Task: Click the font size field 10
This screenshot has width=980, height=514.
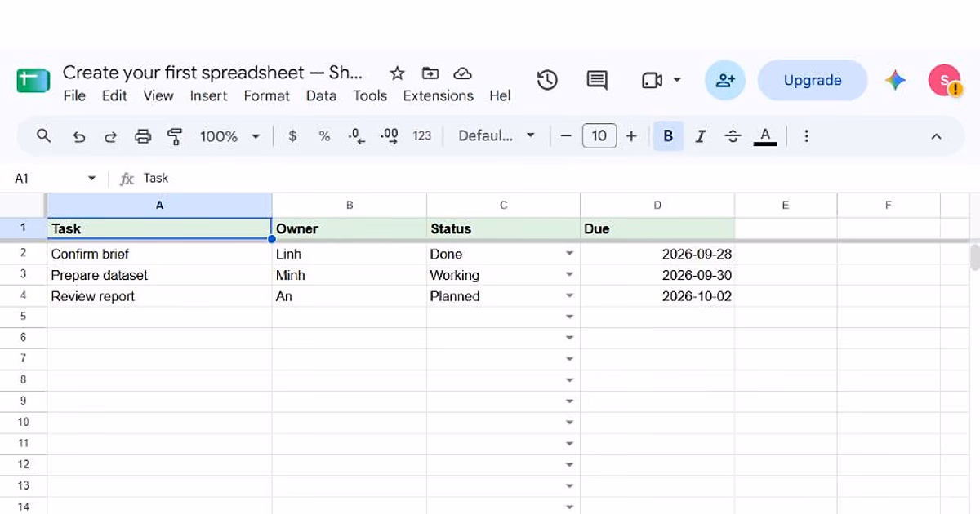Action: tap(599, 136)
